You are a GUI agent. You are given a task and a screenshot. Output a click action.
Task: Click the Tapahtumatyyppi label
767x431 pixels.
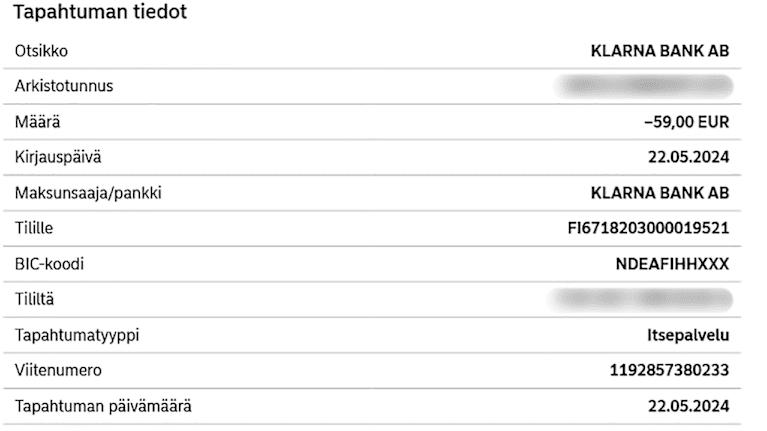76,335
